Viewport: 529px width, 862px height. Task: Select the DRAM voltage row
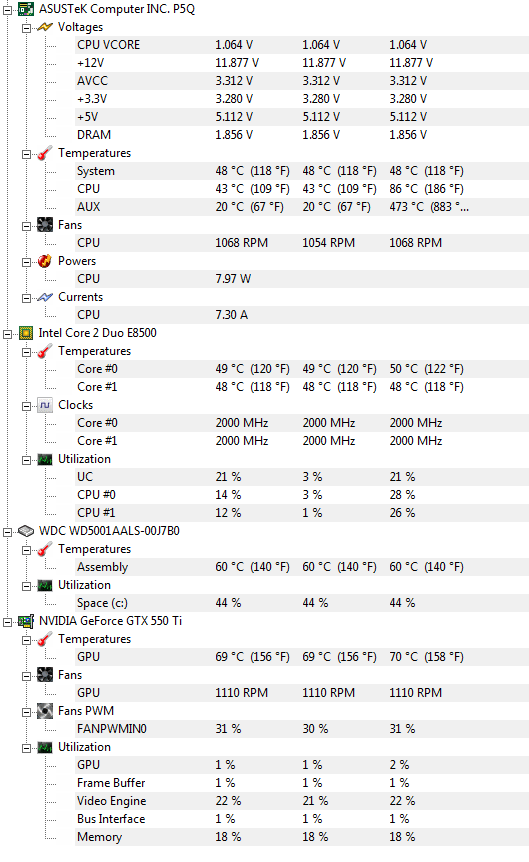tap(301, 135)
